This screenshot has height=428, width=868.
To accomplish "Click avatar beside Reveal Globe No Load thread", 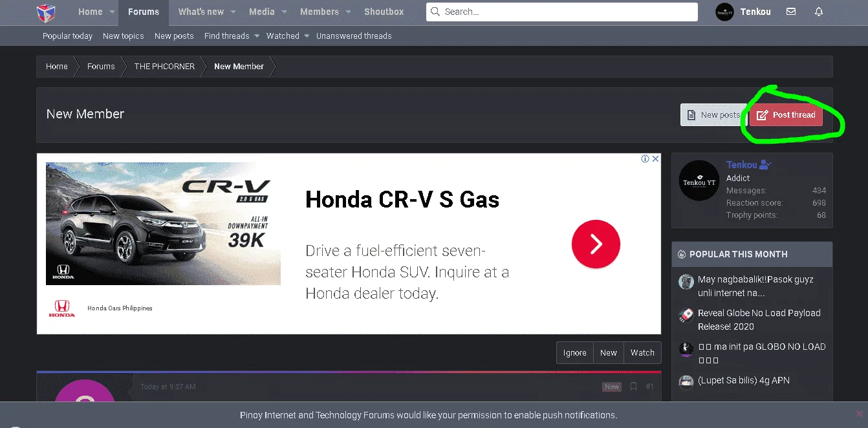I will (686, 315).
